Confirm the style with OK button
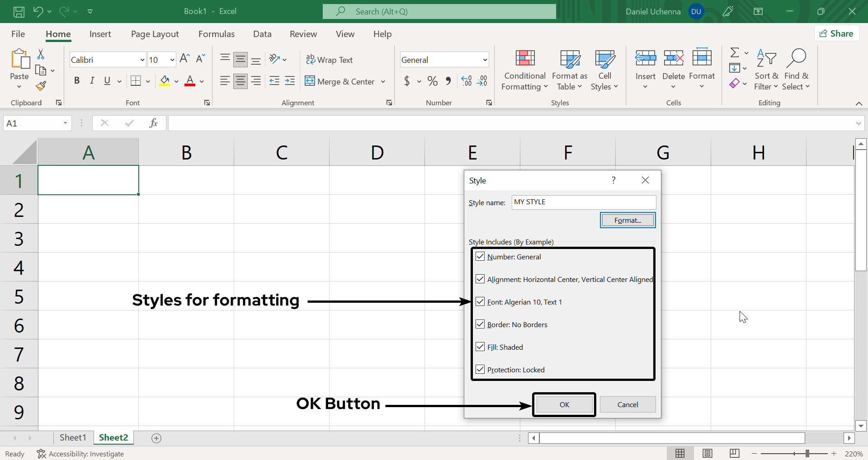868x460 pixels. pos(564,405)
